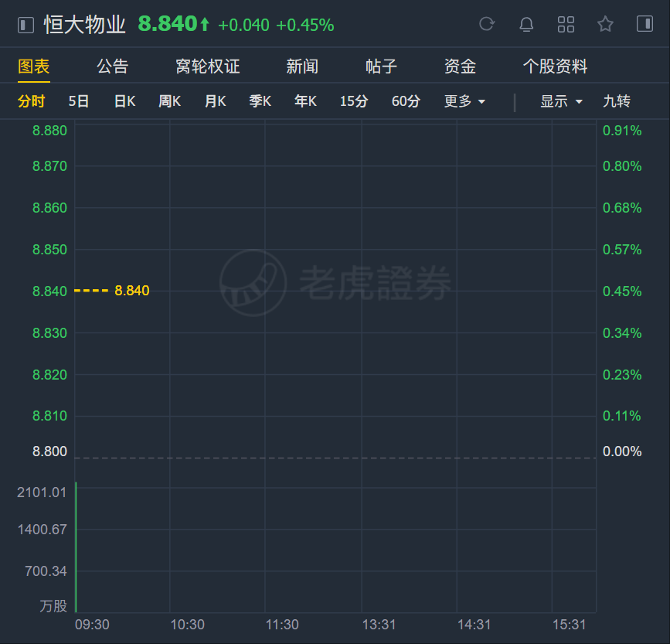The width and height of the screenshot is (670, 644).
Task: Click the 8.880 price axis label
Action: 49,131
